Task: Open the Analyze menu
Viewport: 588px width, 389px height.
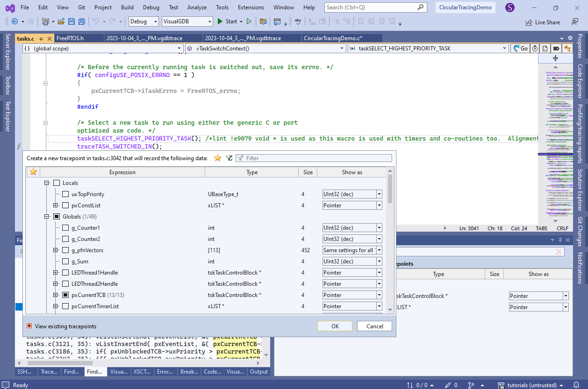Action: [x=197, y=7]
